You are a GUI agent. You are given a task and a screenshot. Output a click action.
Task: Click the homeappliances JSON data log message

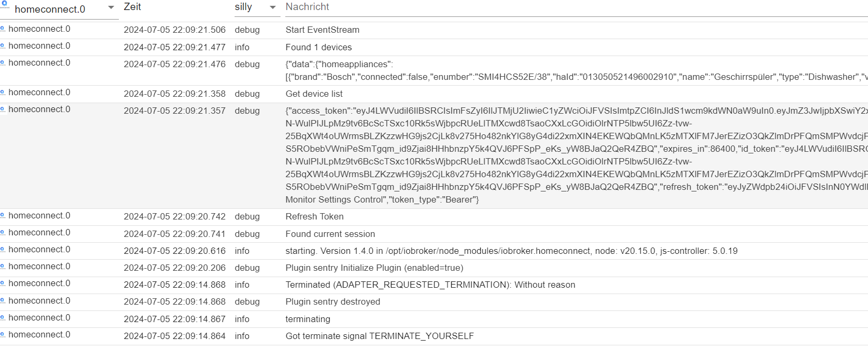click(x=576, y=70)
